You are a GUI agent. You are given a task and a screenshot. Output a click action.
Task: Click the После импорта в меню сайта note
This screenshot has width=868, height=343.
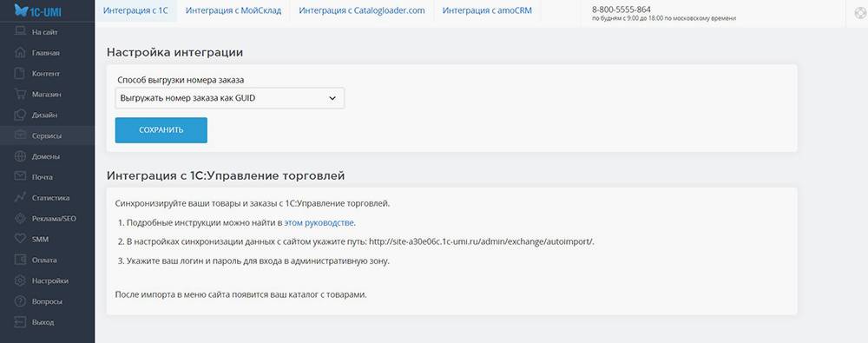point(240,294)
